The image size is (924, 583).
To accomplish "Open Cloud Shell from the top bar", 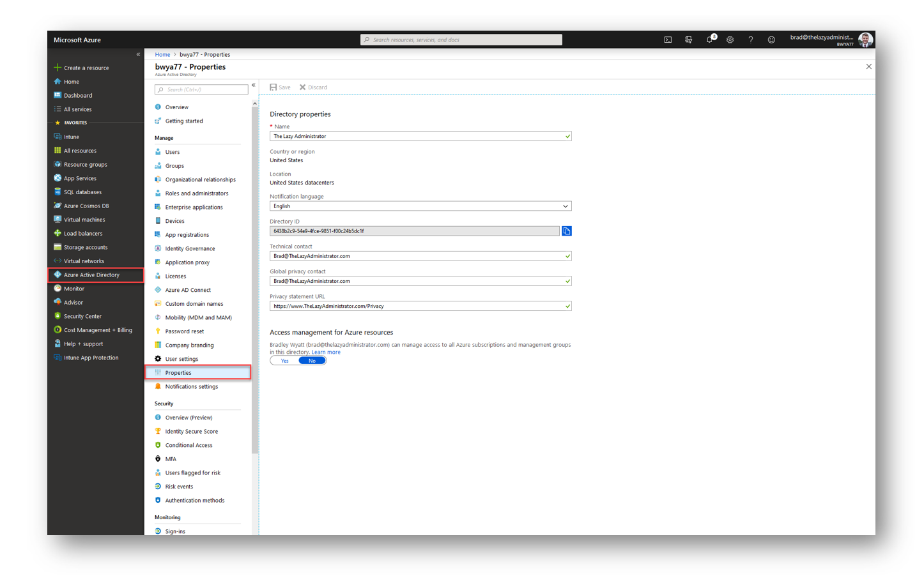I will click(668, 40).
